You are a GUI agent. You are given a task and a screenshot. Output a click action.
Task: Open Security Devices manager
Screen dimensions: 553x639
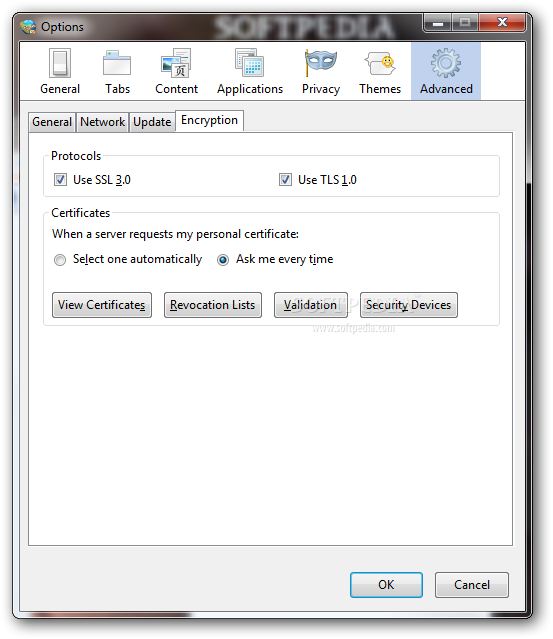[409, 305]
